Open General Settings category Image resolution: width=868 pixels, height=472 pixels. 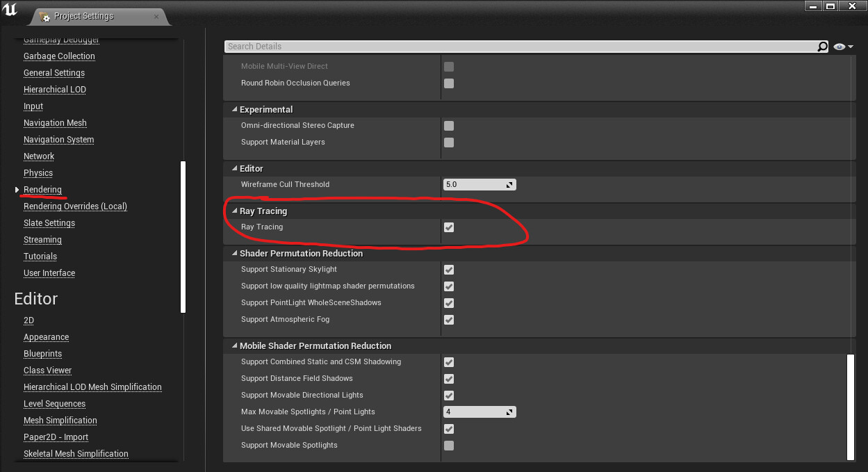[x=54, y=73]
